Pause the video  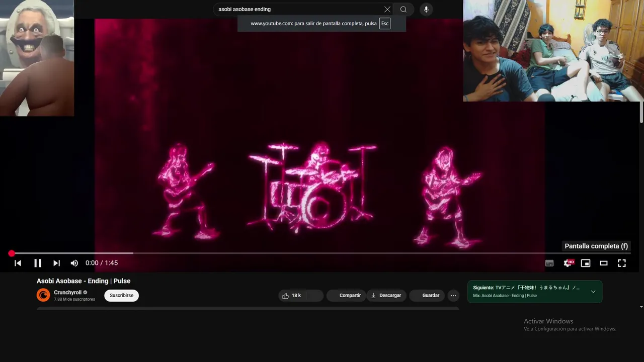tap(37, 263)
